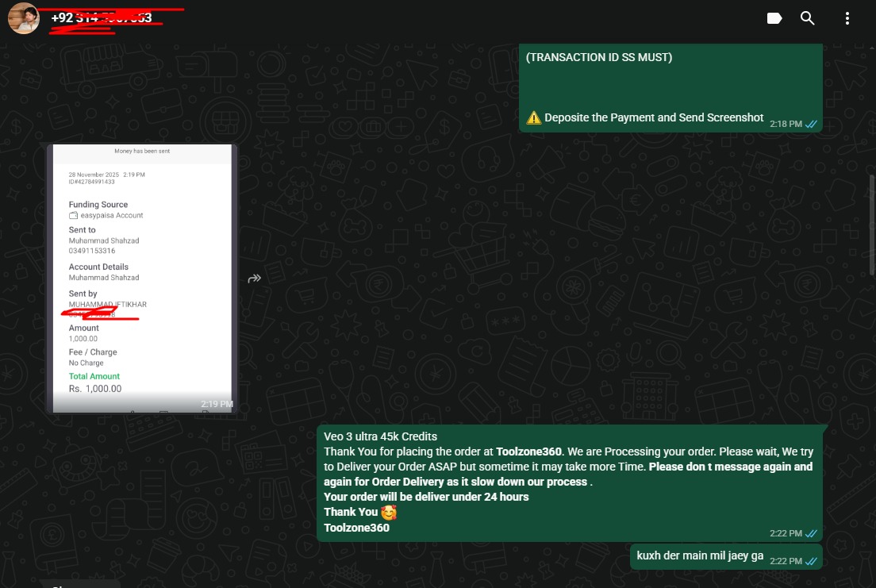
Task: Open the three-dot chat menu
Action: (847, 18)
